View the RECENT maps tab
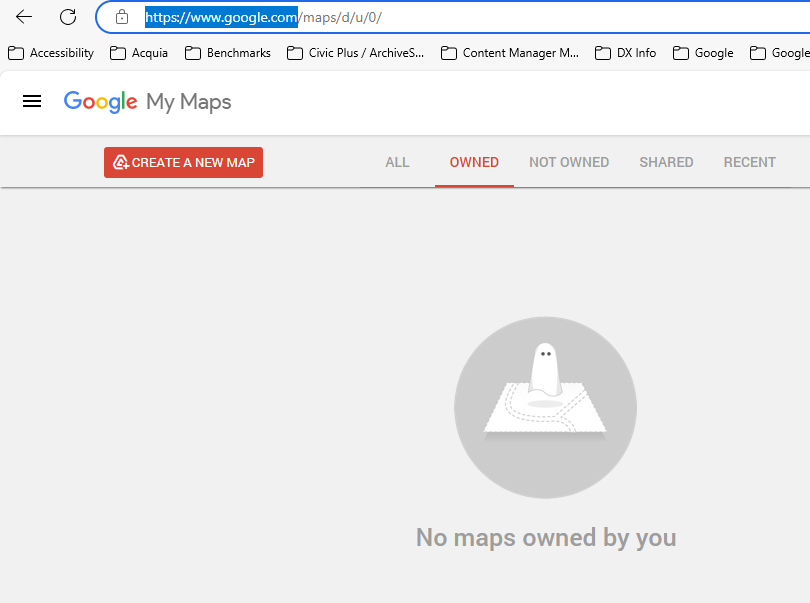The width and height of the screenshot is (810, 603). click(x=750, y=162)
